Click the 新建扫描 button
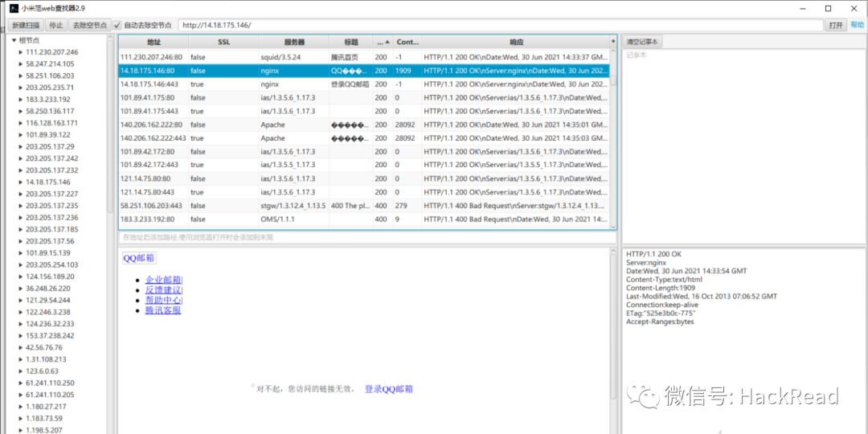The height and width of the screenshot is (434, 868). [26, 26]
